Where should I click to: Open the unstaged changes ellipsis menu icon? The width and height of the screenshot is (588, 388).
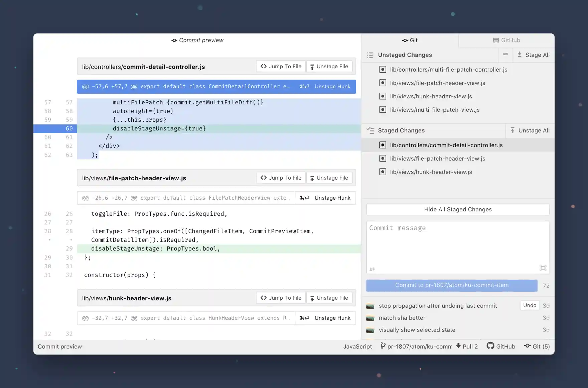(x=505, y=55)
